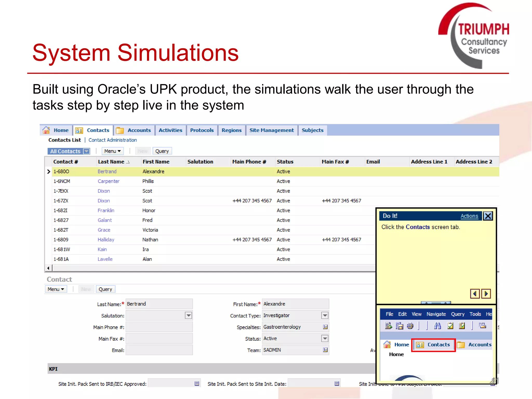Open Bertrand contact link
Screen dimensions: 532x399
tap(107, 171)
